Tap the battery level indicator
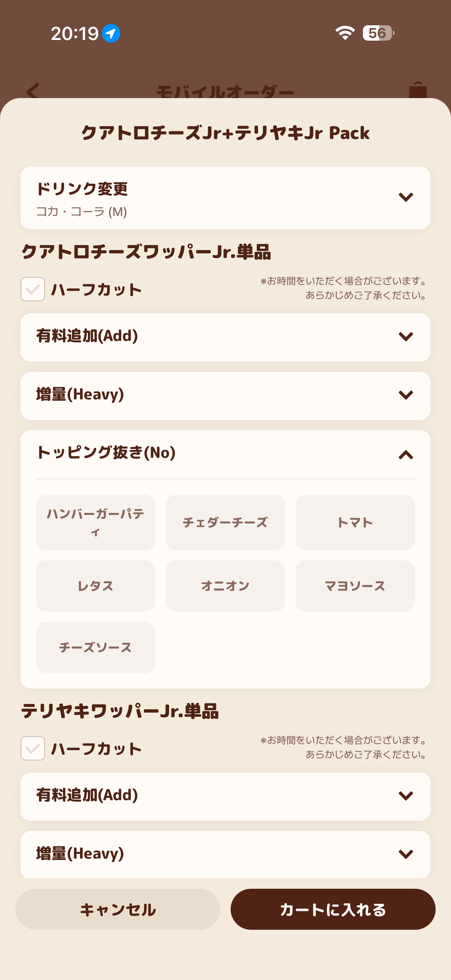The image size is (451, 980). tap(378, 33)
